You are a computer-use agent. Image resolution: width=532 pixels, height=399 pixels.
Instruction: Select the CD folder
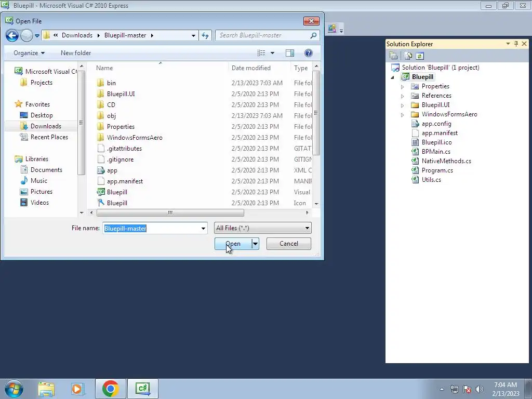pyautogui.click(x=106, y=104)
